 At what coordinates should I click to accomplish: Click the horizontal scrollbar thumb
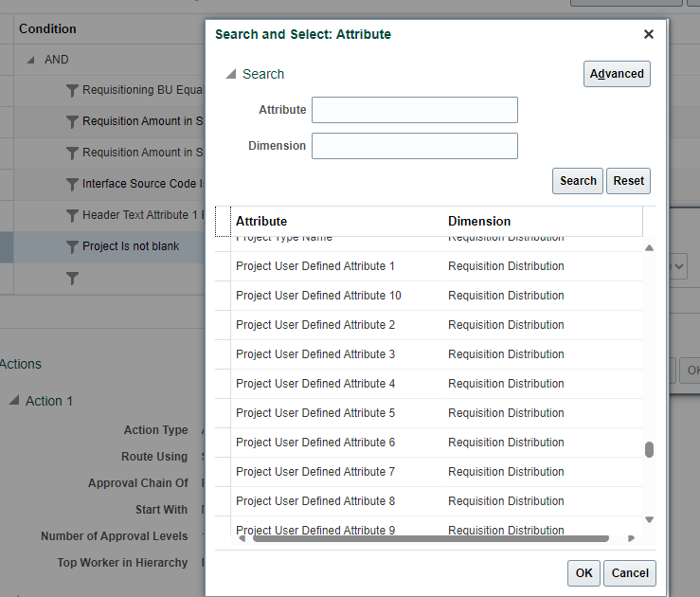point(430,538)
